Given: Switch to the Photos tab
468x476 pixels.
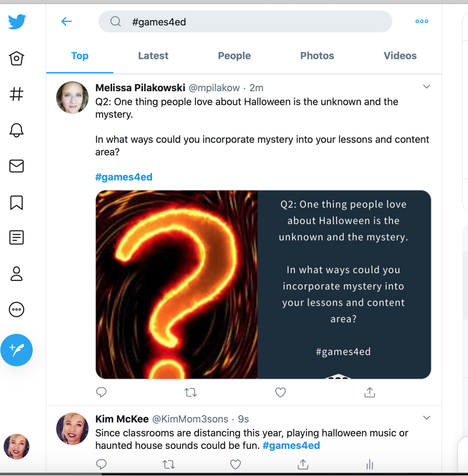Looking at the screenshot, I should coord(317,56).
